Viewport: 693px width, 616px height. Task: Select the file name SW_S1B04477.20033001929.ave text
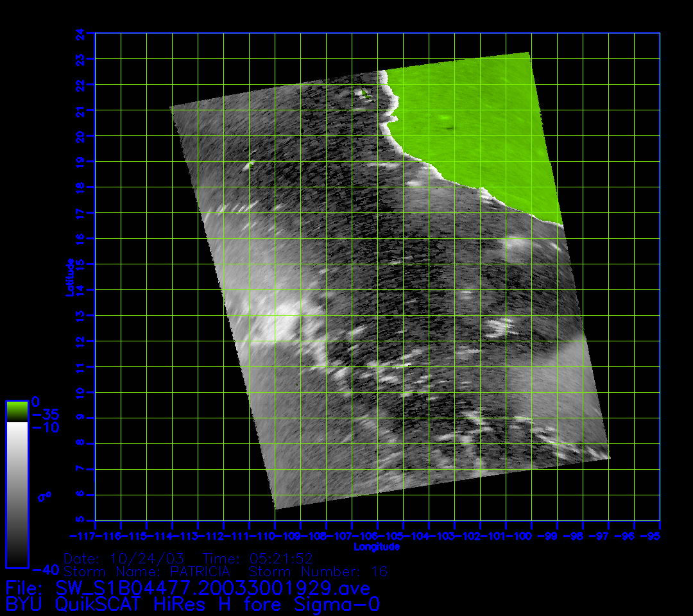coord(212,588)
